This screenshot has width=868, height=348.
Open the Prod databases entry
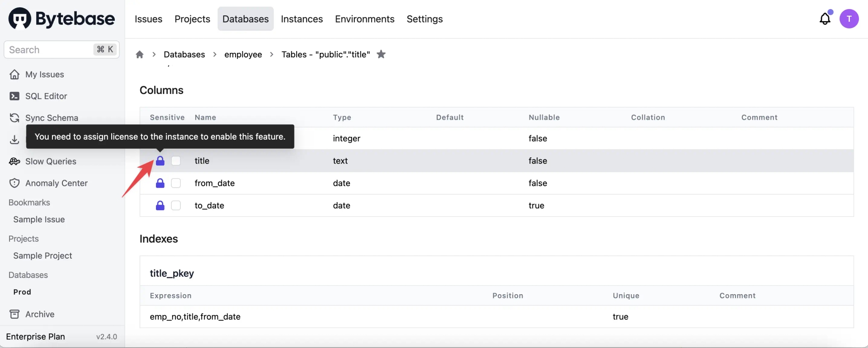[22, 292]
